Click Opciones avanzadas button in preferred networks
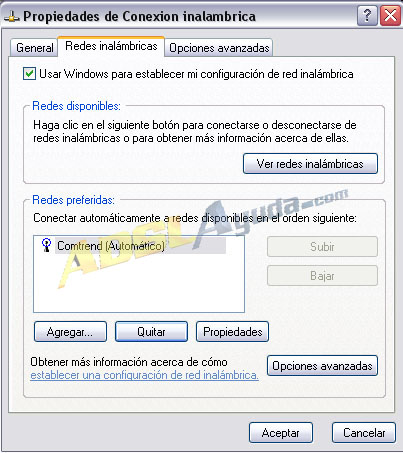This screenshot has width=403, height=453. 322,366
